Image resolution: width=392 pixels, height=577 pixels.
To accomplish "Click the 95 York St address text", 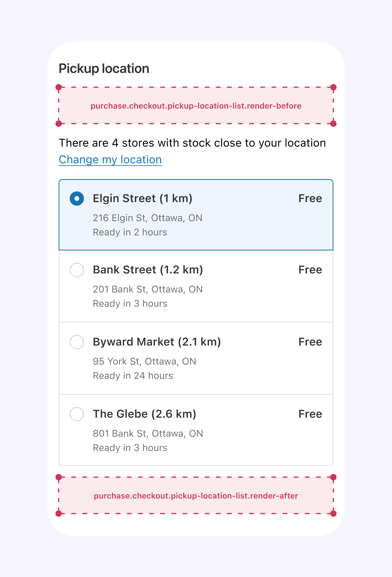I will 144,361.
